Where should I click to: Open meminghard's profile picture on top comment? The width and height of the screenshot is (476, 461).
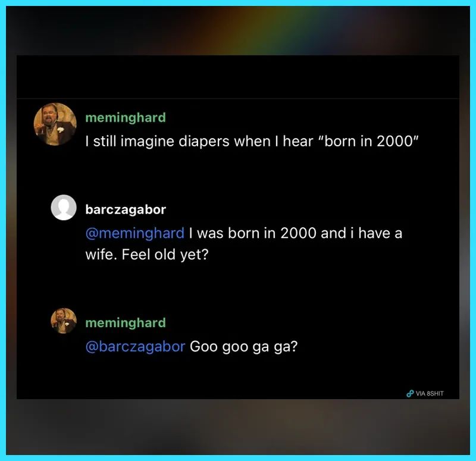click(x=55, y=124)
